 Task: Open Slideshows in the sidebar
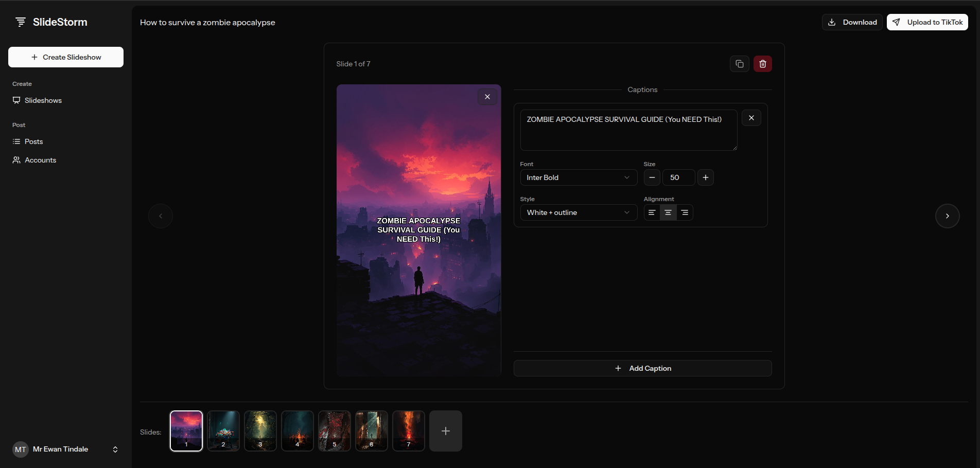tap(43, 100)
